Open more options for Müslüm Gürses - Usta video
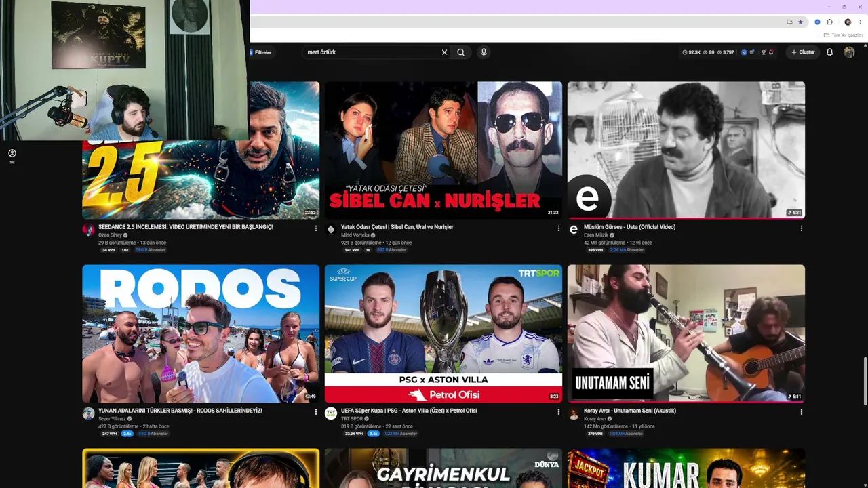This screenshot has height=488, width=868. [x=801, y=228]
